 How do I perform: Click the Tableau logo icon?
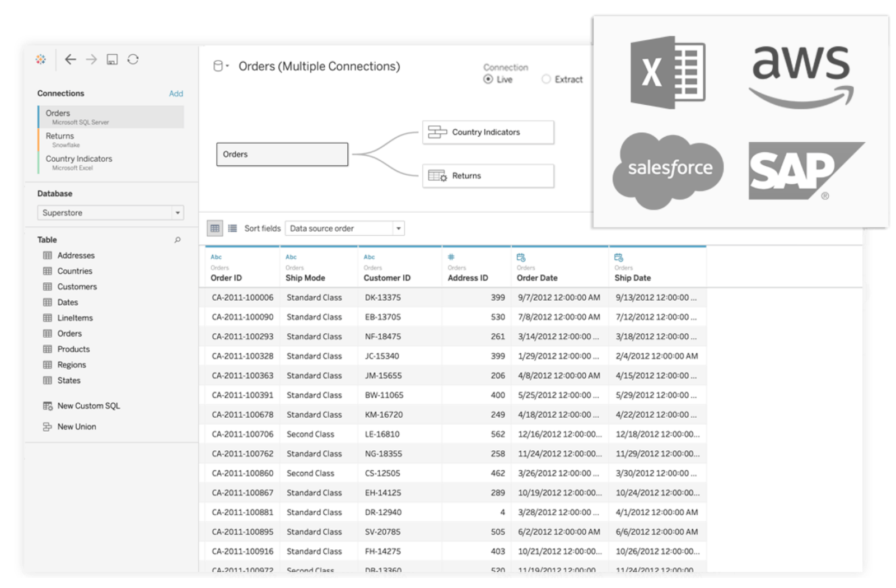[x=40, y=59]
